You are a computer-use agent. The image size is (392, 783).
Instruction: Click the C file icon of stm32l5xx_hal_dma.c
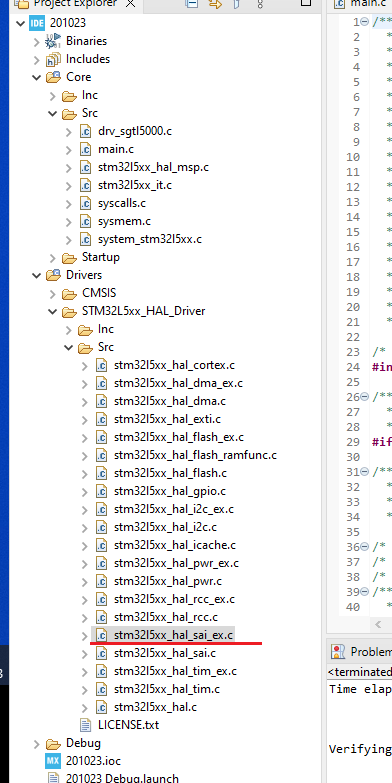tap(101, 401)
